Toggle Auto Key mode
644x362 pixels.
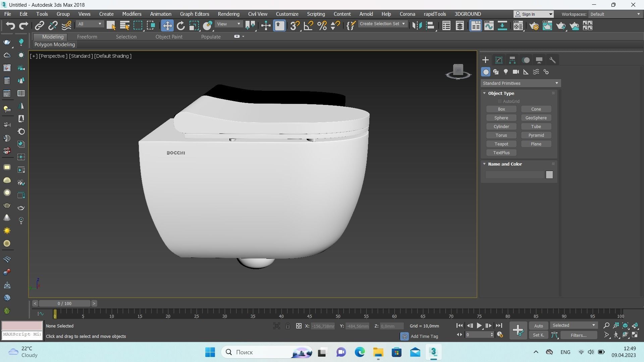pos(538,326)
